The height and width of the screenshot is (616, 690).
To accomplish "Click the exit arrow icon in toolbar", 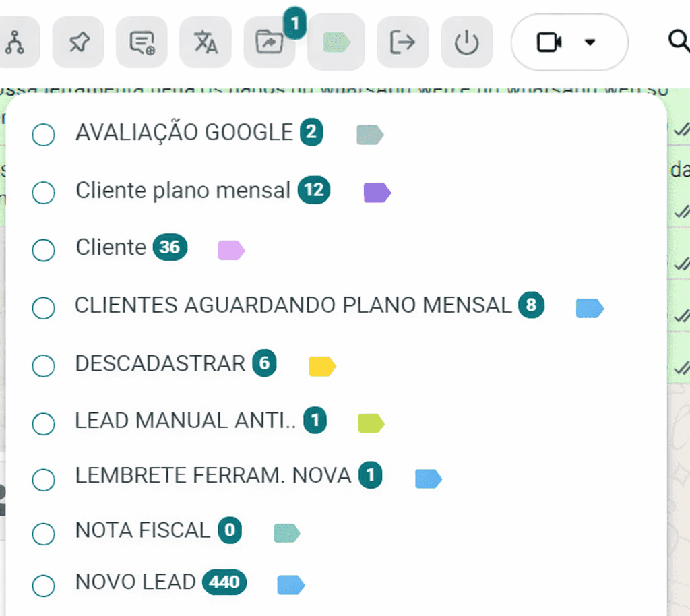I will coord(402,42).
